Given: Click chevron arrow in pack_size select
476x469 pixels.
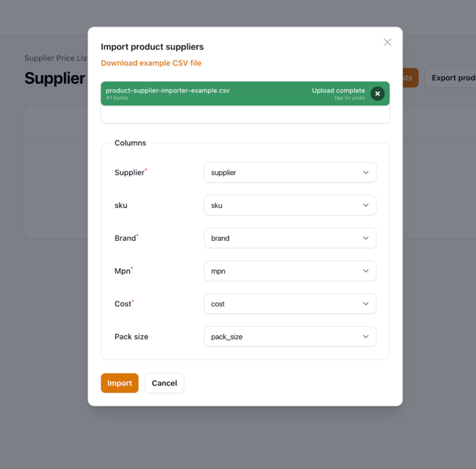Looking at the screenshot, I should point(366,336).
